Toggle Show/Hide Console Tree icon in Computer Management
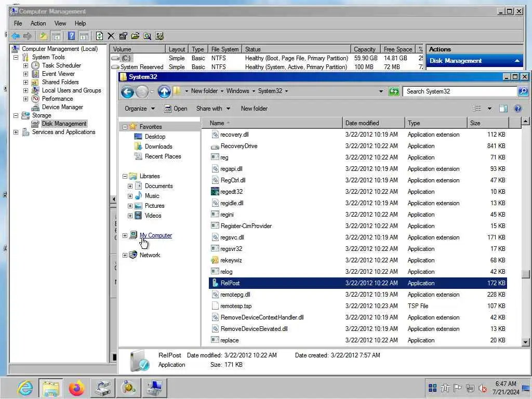The image size is (532, 399). coord(56,36)
